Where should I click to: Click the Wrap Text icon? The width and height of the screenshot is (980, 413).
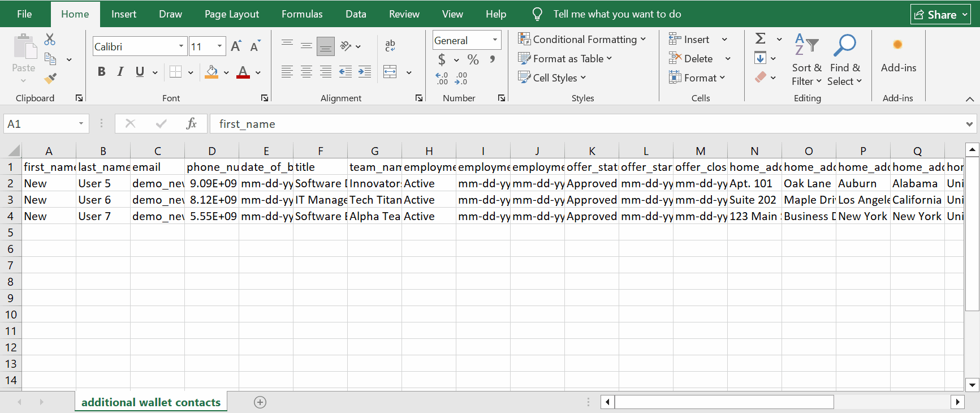tap(390, 46)
